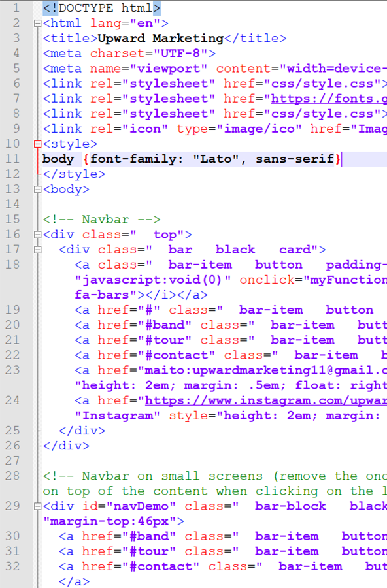Screen dimensions: 387x588
Task: Click line number 27 in the margin
Action: 12,461
